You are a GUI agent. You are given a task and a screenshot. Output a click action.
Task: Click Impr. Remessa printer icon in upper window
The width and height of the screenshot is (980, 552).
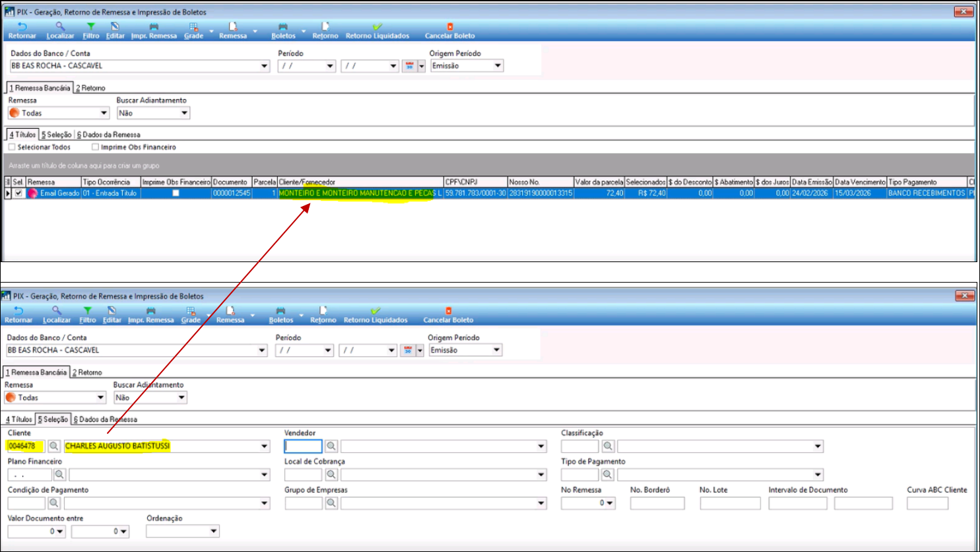pyautogui.click(x=154, y=27)
